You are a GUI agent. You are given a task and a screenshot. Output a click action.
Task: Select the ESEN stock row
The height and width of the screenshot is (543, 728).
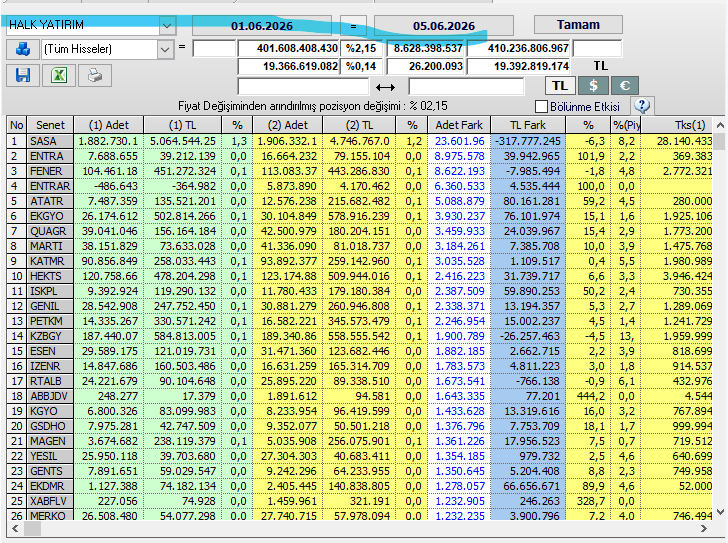359,351
